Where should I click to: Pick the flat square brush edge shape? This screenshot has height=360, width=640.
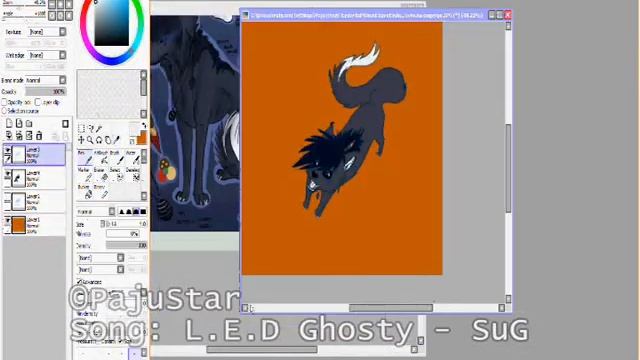pyautogui.click(x=143, y=211)
